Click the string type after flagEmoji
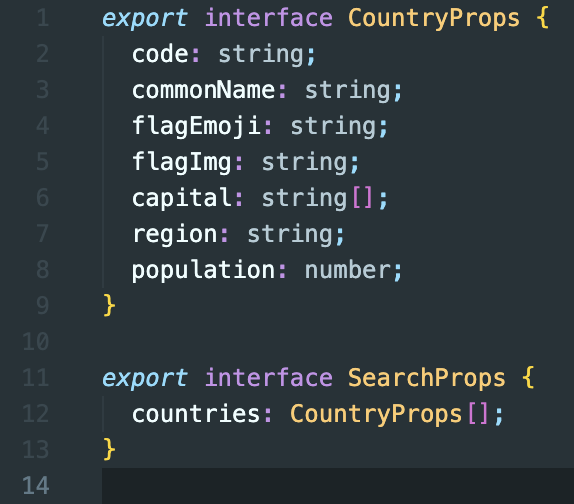 (333, 127)
